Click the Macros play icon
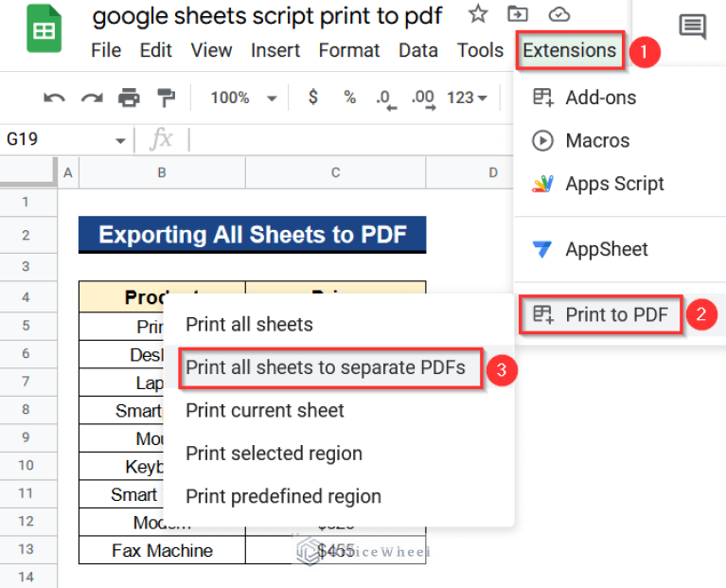Viewport: 726px width, 588px height. coord(542,141)
